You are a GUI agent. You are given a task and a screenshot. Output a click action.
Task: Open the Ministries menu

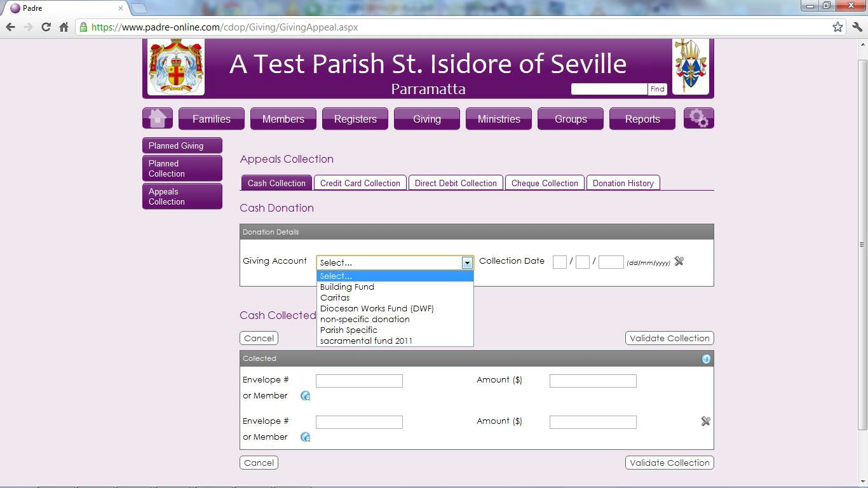pos(499,119)
